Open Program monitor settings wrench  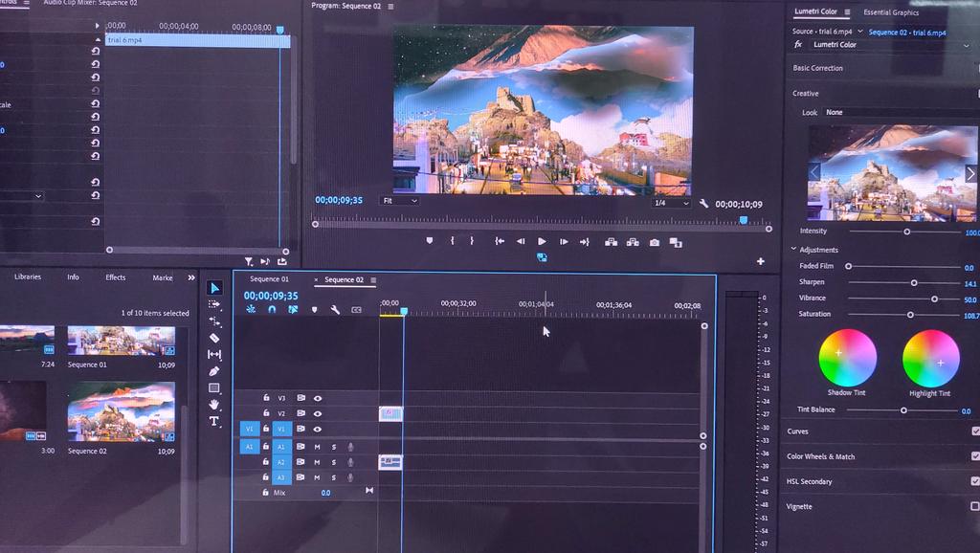tap(703, 204)
